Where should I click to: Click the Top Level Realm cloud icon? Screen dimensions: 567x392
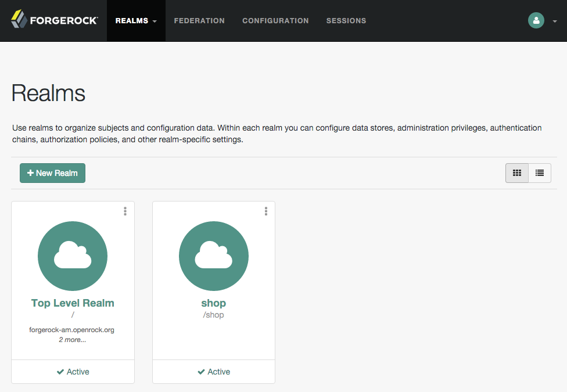point(73,256)
